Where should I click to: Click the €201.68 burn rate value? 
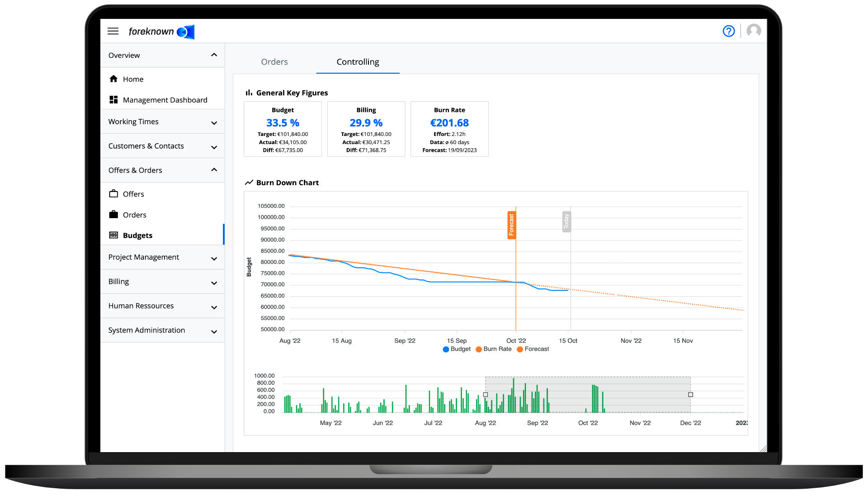pos(449,123)
